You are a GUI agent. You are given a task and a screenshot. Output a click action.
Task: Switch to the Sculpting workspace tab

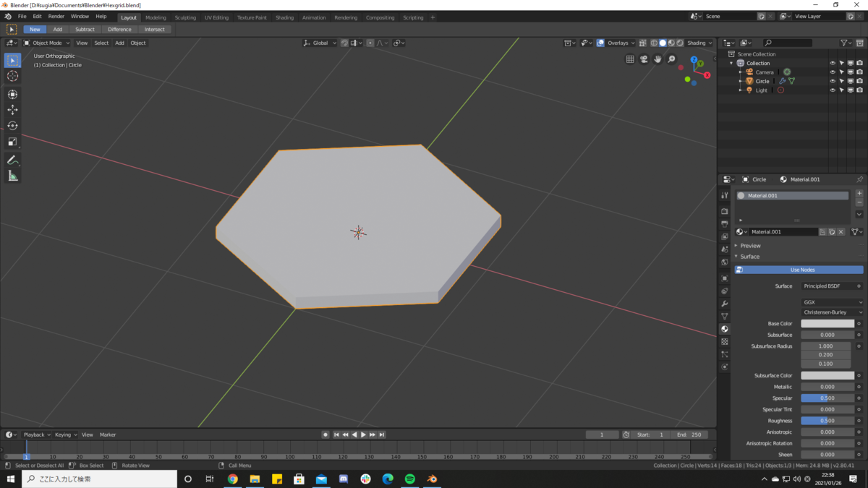pos(185,17)
